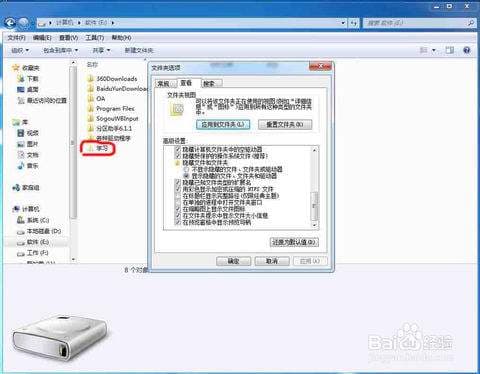480x374 pixels.
Task: Toggle 在缩略图上显示文件图标 checkbox
Action: coord(178,209)
